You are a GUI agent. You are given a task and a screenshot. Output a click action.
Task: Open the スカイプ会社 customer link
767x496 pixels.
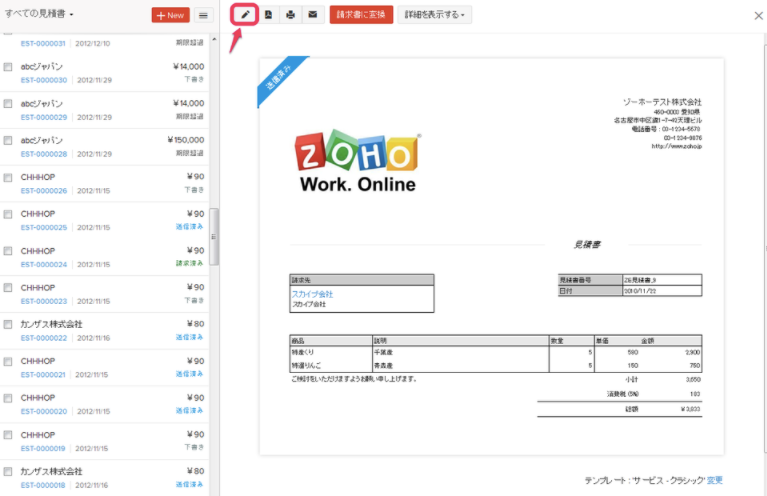click(312, 294)
